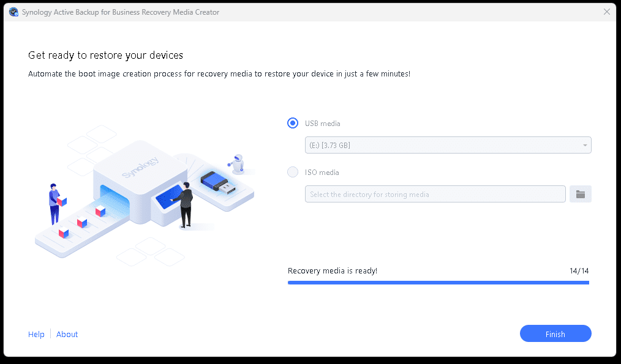This screenshot has width=621, height=364.
Task: Click the 14/14 progress counter text
Action: pos(579,271)
